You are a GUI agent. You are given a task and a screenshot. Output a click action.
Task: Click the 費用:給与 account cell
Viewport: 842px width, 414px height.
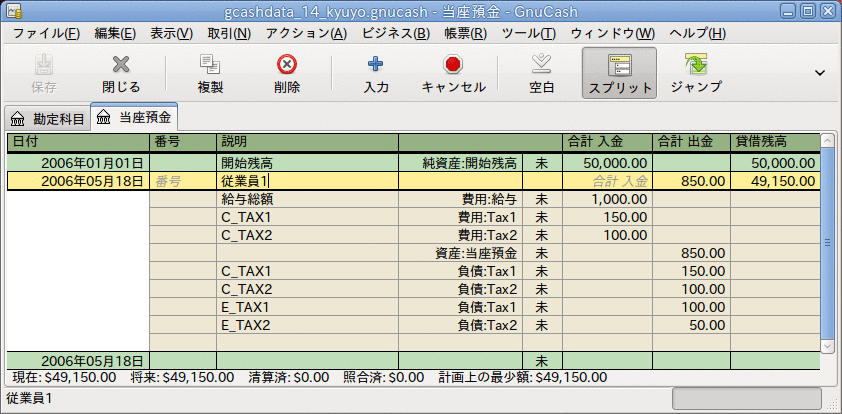point(460,199)
